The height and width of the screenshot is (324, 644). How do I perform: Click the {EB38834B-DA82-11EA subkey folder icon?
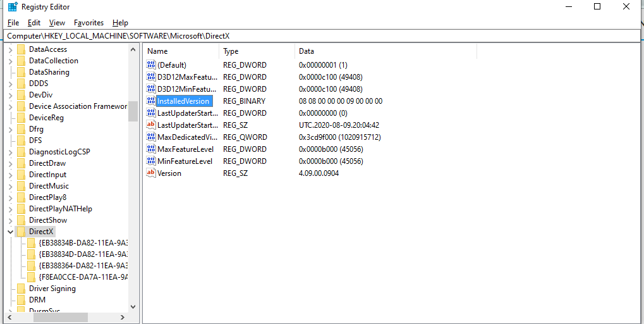31,243
